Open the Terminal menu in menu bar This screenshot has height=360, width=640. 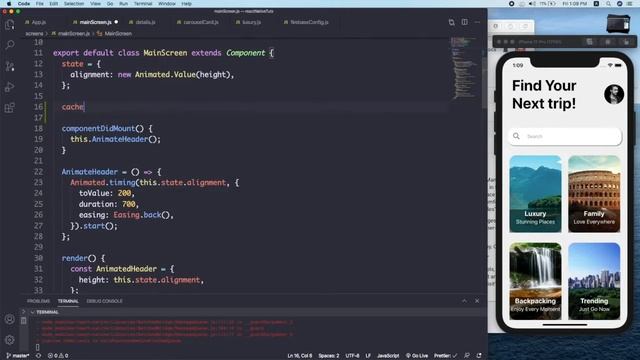[x=143, y=4]
